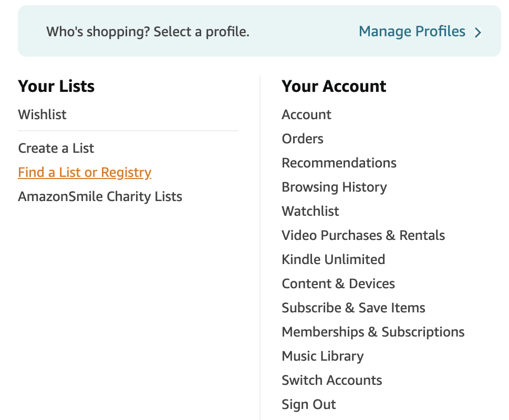Open the Wishlist list
Image resolution: width=509 pixels, height=420 pixels.
pos(42,114)
